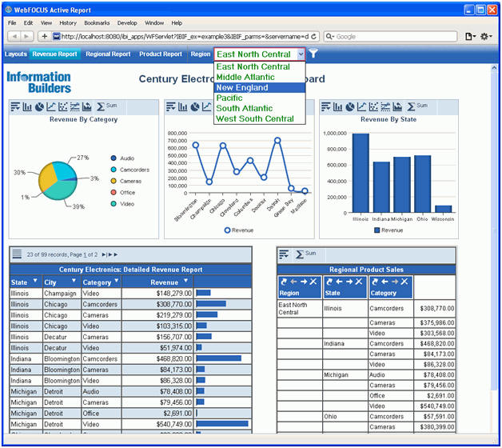Open the Bookmarks menu
The width and height of the screenshot is (502, 448).
[97, 23]
